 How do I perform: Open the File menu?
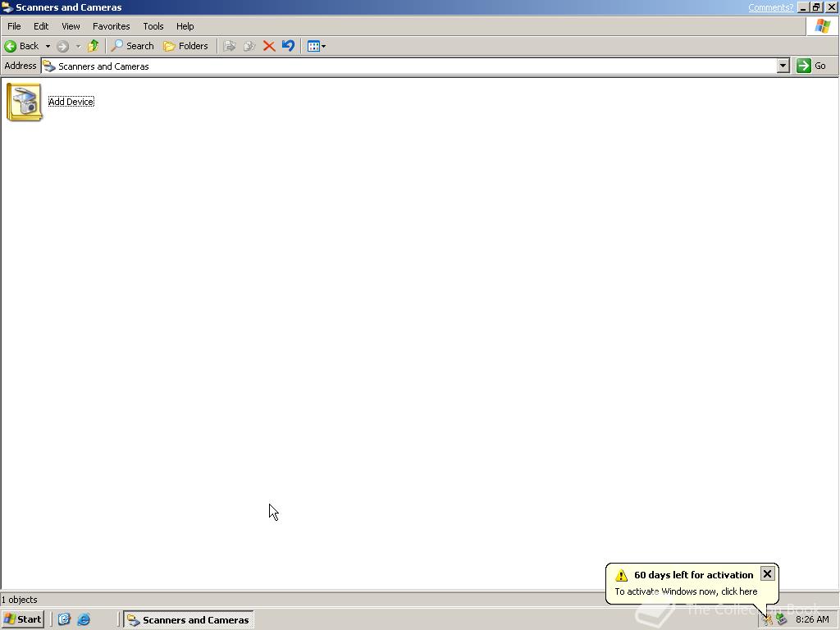coord(14,26)
